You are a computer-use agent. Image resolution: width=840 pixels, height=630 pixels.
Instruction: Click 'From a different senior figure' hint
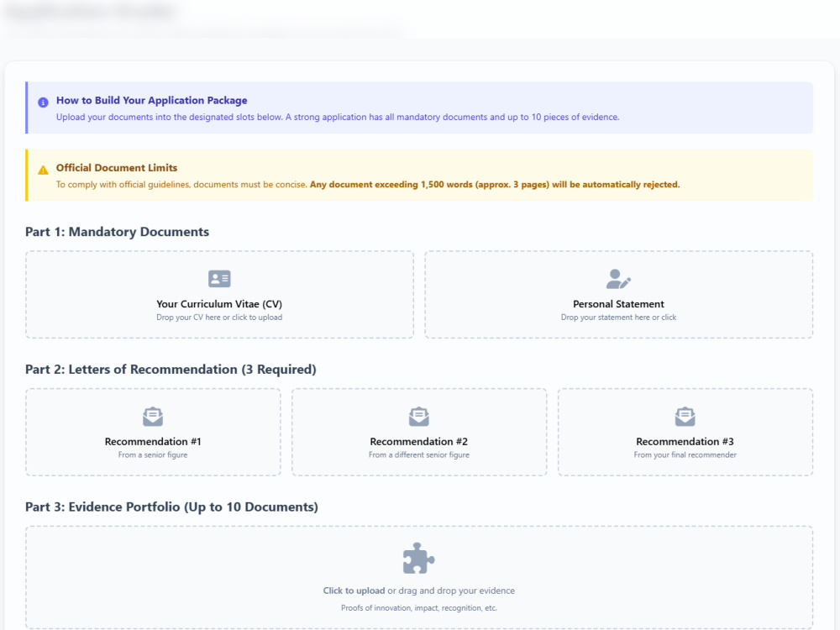pyautogui.click(x=419, y=454)
